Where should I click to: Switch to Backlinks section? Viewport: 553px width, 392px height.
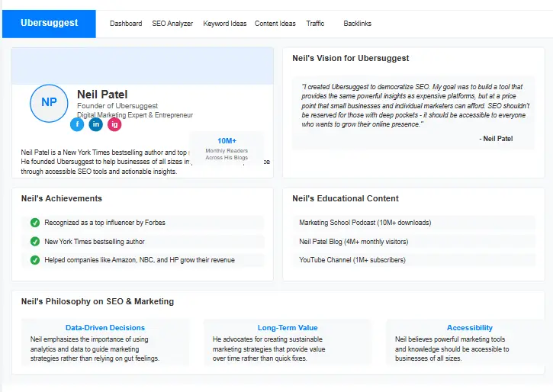(357, 24)
